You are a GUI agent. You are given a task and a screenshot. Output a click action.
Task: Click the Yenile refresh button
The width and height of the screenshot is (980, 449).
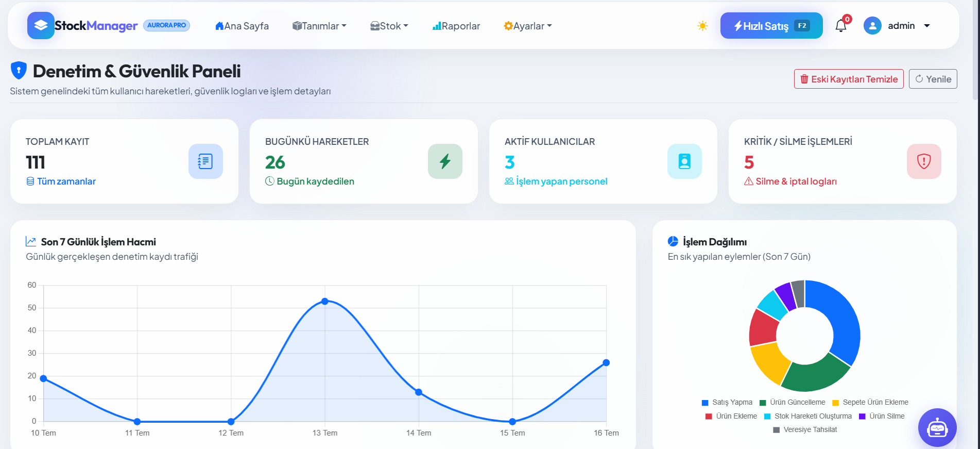click(x=933, y=79)
